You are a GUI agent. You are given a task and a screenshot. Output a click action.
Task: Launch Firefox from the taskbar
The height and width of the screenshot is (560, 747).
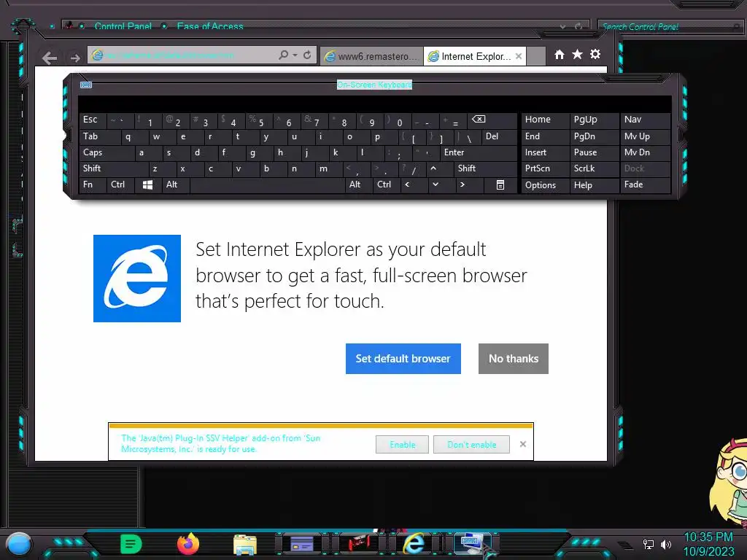click(x=187, y=544)
